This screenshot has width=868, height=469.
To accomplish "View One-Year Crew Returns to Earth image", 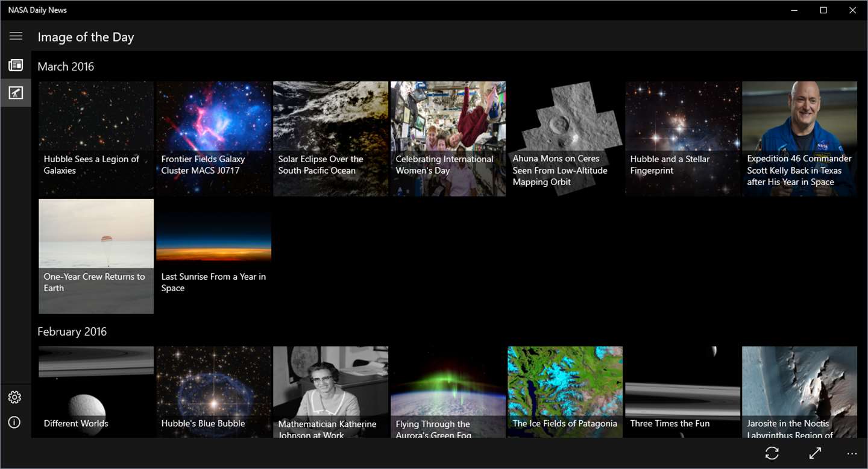I will point(96,257).
